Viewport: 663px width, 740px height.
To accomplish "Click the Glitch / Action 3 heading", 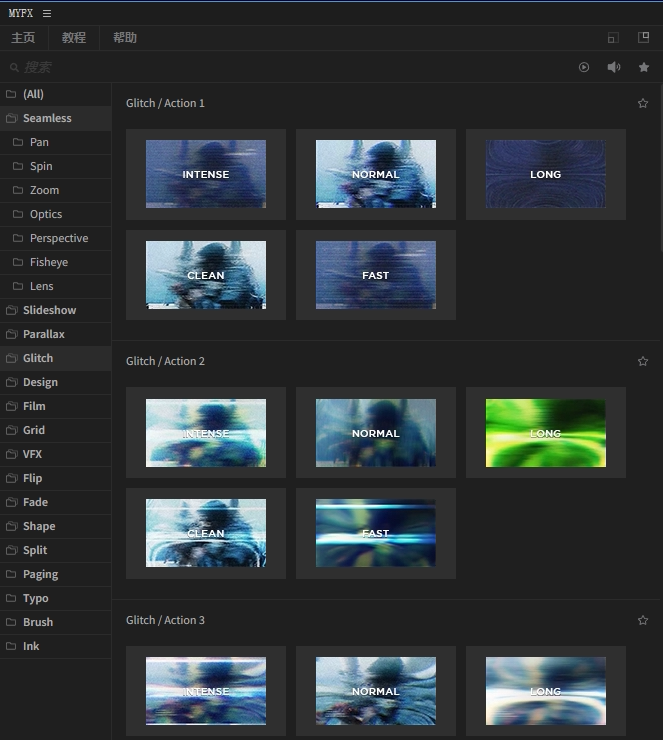I will point(165,620).
